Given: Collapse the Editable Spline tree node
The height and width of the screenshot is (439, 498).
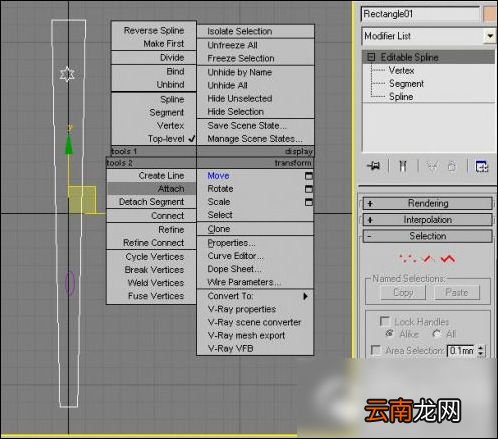Looking at the screenshot, I should [x=371, y=57].
